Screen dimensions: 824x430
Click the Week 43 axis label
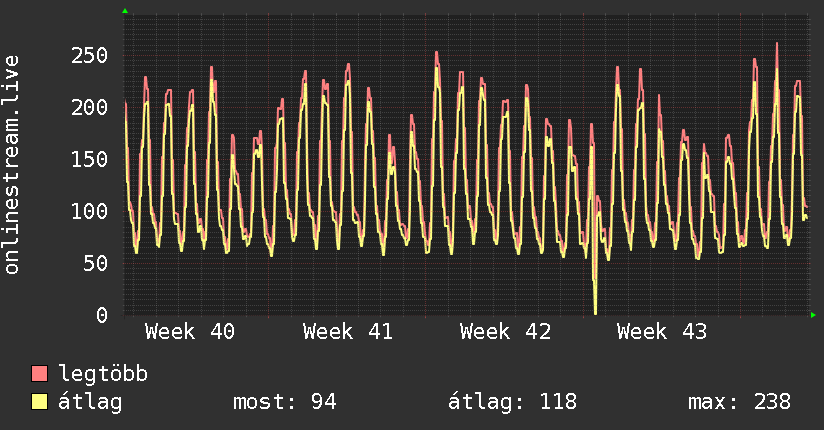662,332
